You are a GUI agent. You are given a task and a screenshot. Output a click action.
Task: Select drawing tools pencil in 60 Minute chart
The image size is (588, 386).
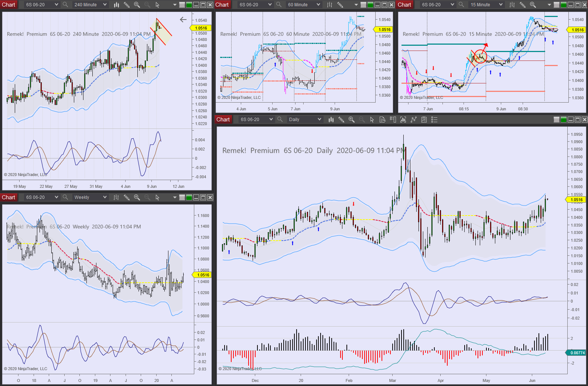(340, 5)
